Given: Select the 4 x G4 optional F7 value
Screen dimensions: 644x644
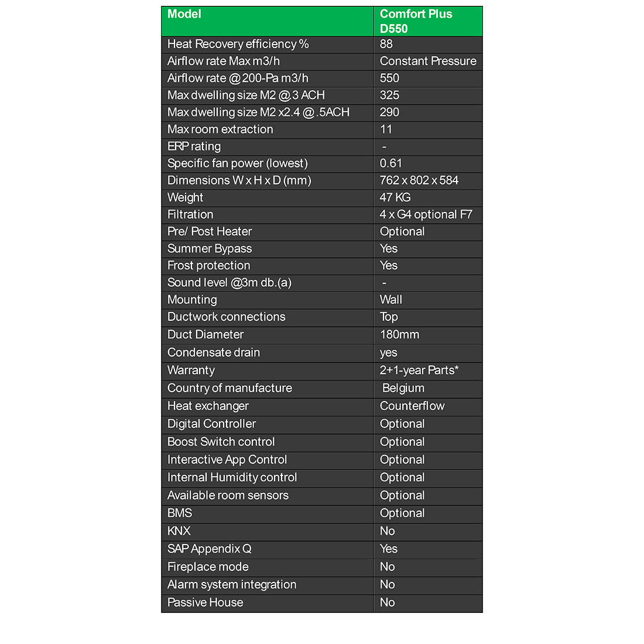Looking at the screenshot, I should (x=426, y=214).
